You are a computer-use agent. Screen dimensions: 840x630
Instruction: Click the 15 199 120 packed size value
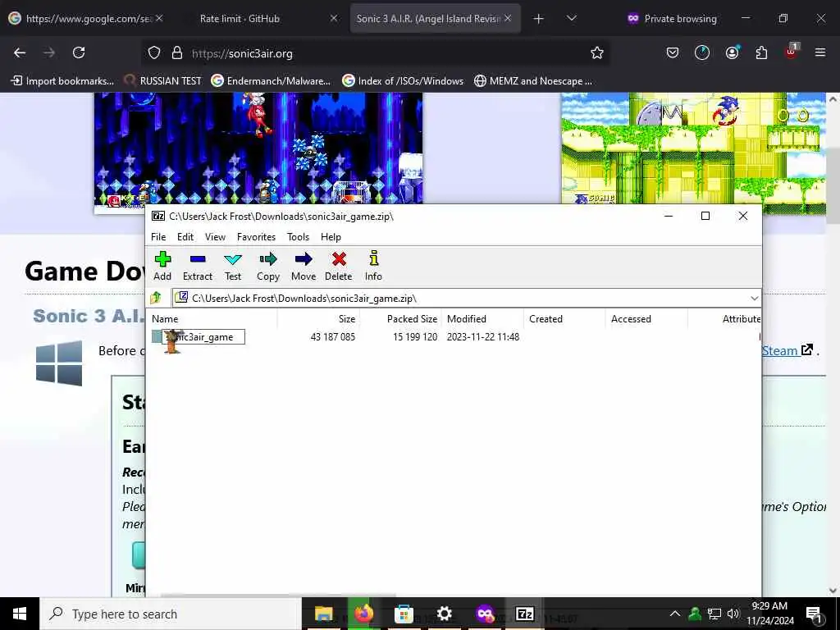click(x=415, y=337)
